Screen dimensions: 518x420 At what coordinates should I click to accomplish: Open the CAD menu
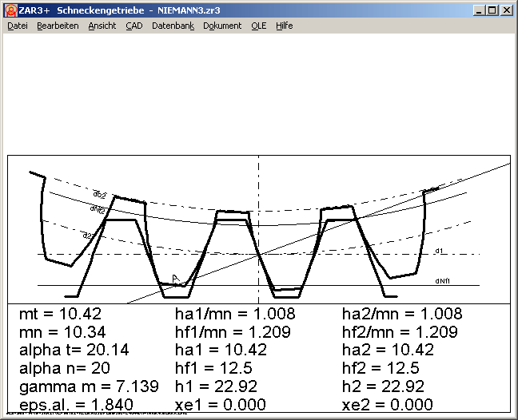(133, 26)
